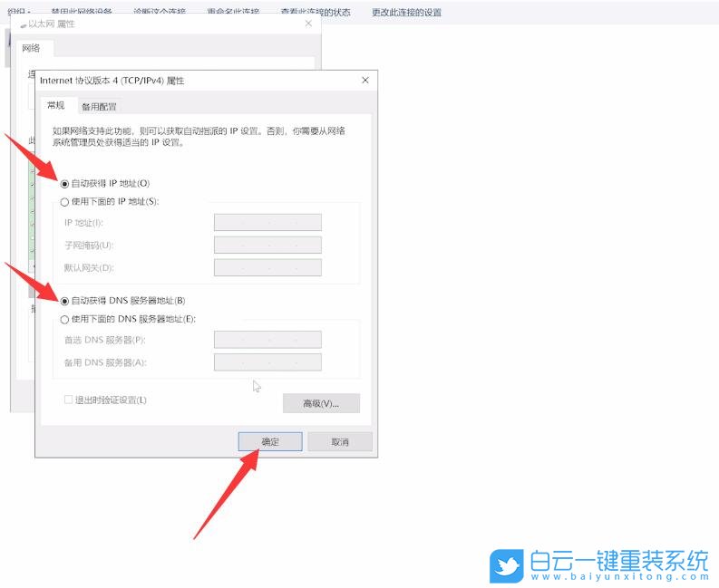Switch to the 备用配置 tab
The width and height of the screenshot is (719, 588).
99,107
